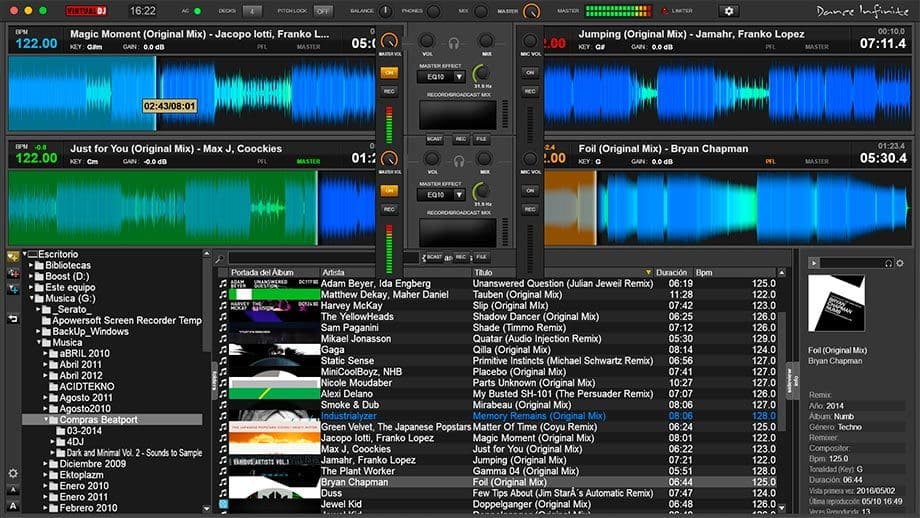
Task: Toggle MASTER on Just for You deck
Action: 308,161
